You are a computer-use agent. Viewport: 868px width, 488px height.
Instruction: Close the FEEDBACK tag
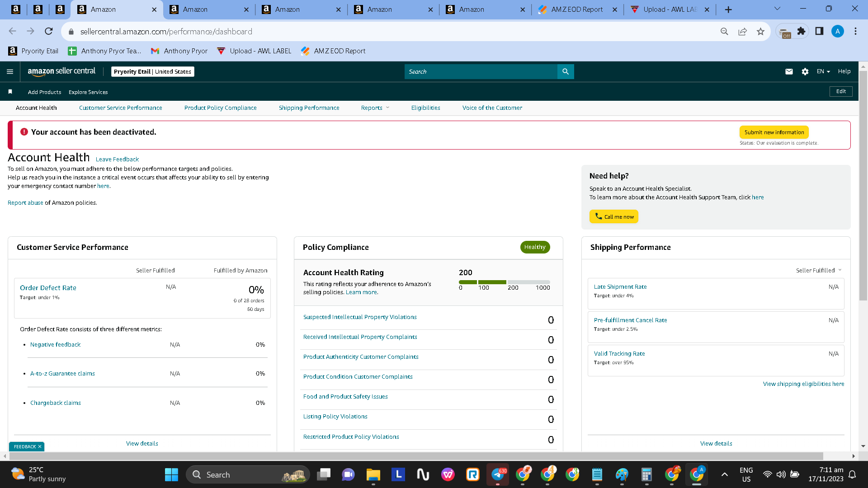(x=40, y=446)
